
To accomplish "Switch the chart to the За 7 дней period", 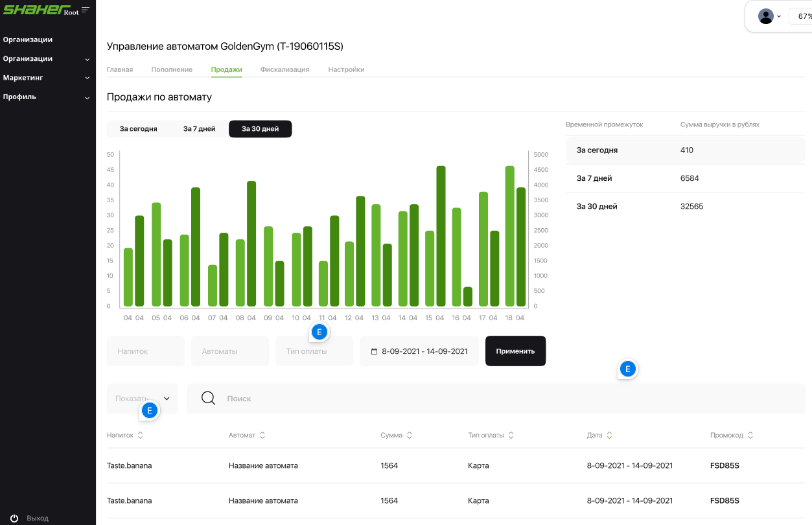I will tap(199, 129).
